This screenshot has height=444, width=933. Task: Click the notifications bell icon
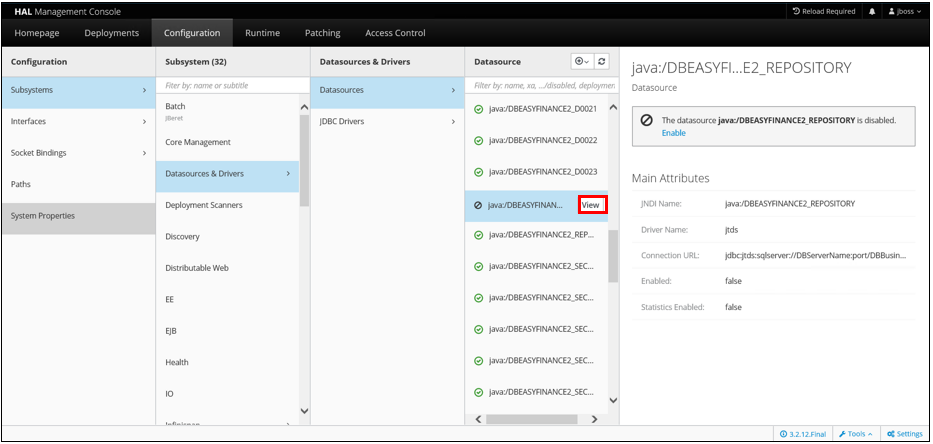click(872, 11)
